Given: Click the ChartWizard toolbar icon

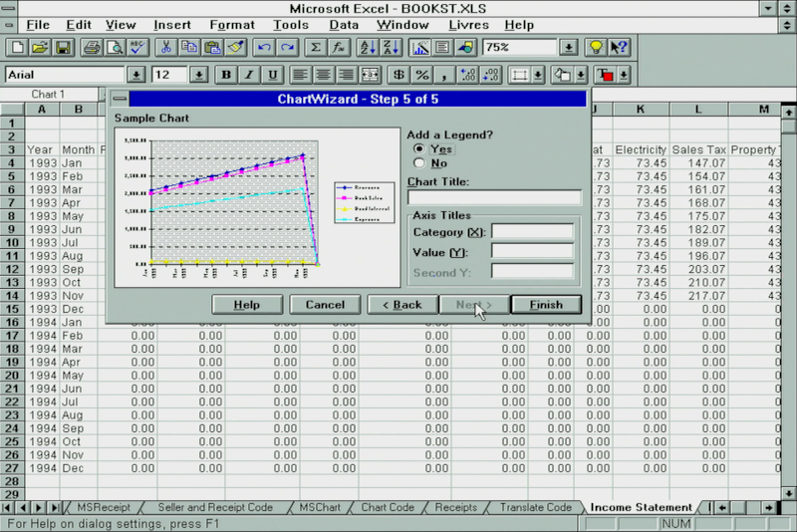Looking at the screenshot, I should pyautogui.click(x=419, y=47).
